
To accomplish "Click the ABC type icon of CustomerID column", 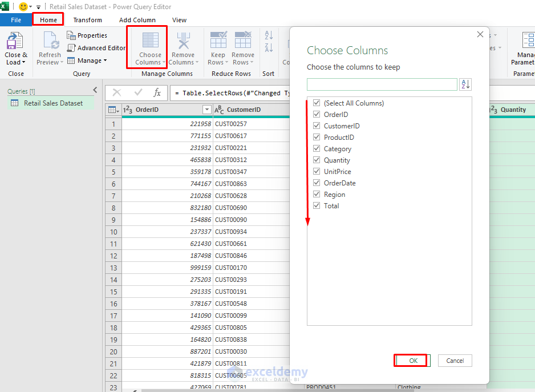I will [219, 110].
